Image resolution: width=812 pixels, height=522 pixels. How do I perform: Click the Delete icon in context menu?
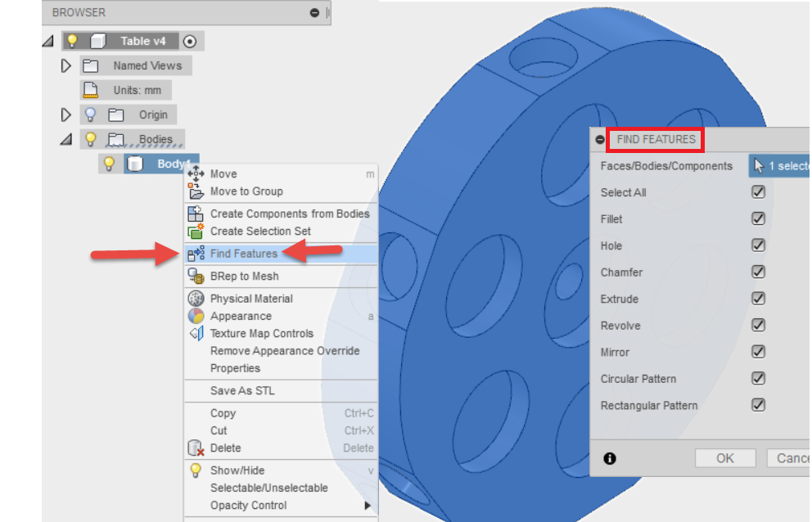pyautogui.click(x=196, y=448)
